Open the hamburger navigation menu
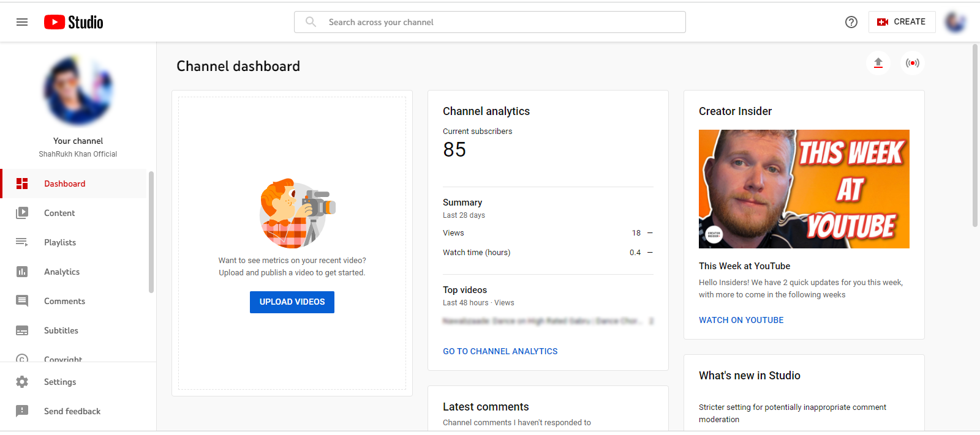This screenshot has width=980, height=435. pyautogui.click(x=22, y=22)
